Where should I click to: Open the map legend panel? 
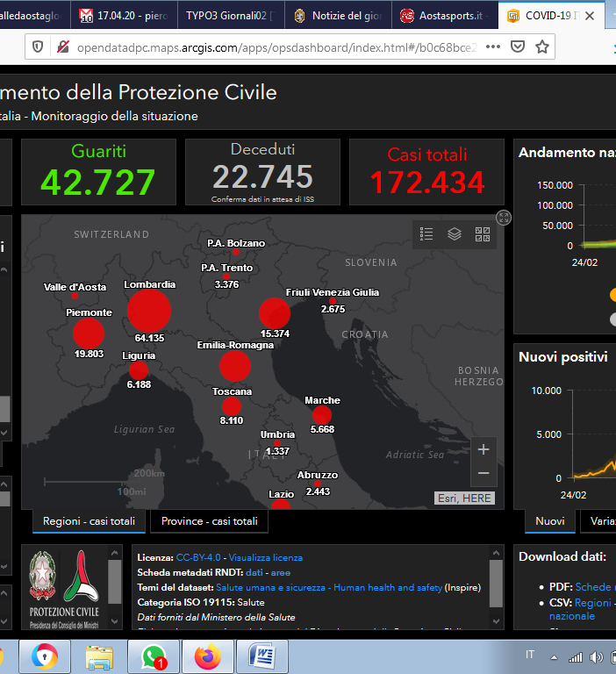[x=427, y=233]
